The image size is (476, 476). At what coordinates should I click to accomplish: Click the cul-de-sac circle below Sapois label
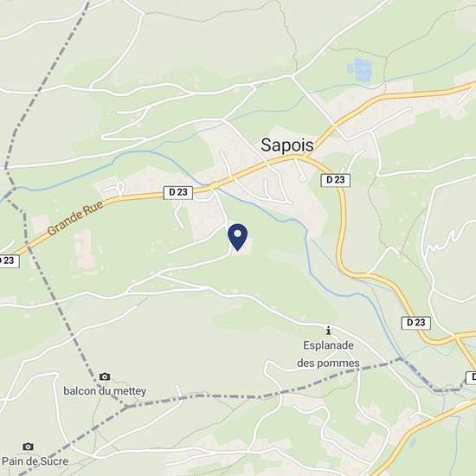pyautogui.click(x=302, y=178)
